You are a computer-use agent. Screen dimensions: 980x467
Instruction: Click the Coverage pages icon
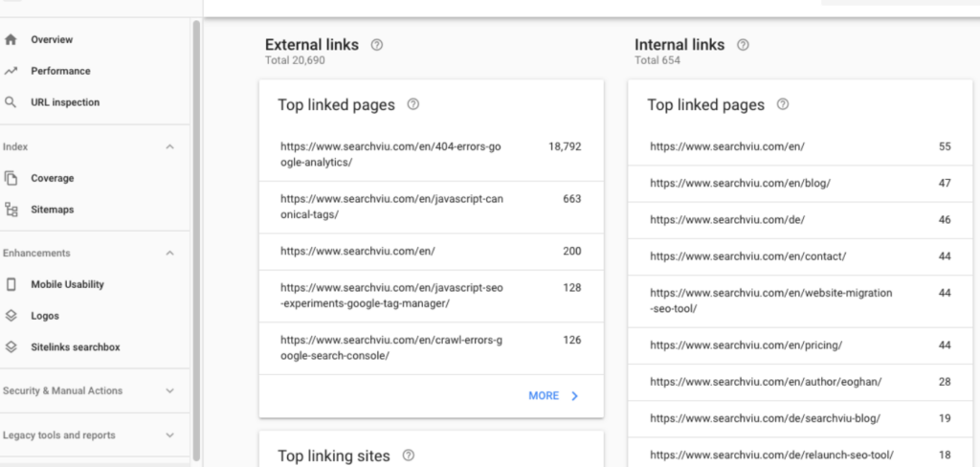[x=11, y=178]
